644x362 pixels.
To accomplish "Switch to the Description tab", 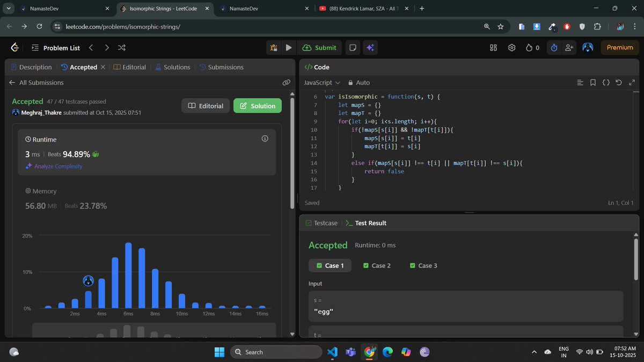I will click(31, 67).
